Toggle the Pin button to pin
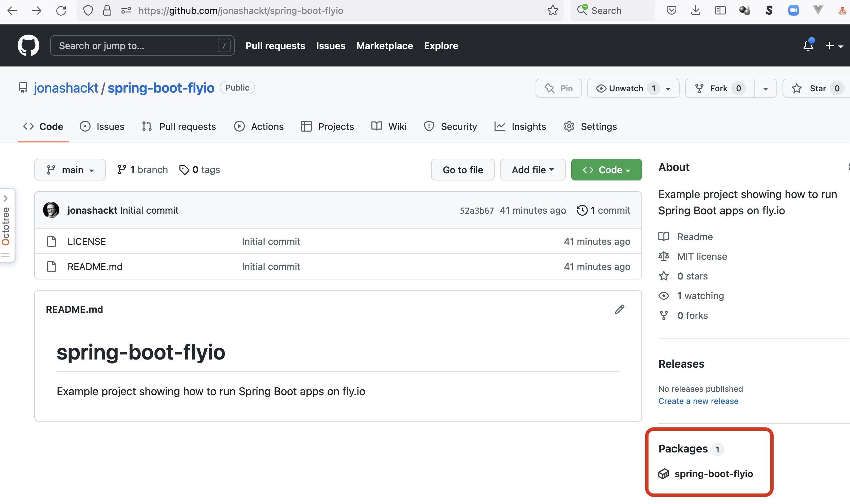 pyautogui.click(x=558, y=88)
